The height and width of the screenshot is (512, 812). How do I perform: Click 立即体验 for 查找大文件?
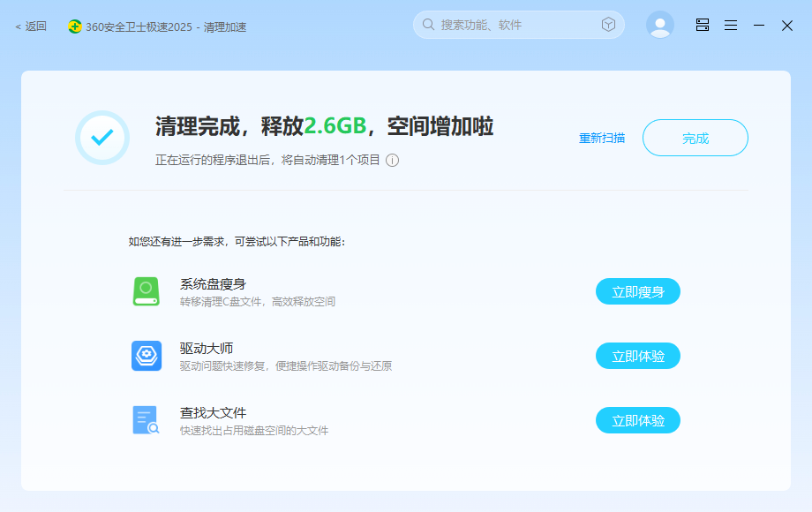click(637, 420)
